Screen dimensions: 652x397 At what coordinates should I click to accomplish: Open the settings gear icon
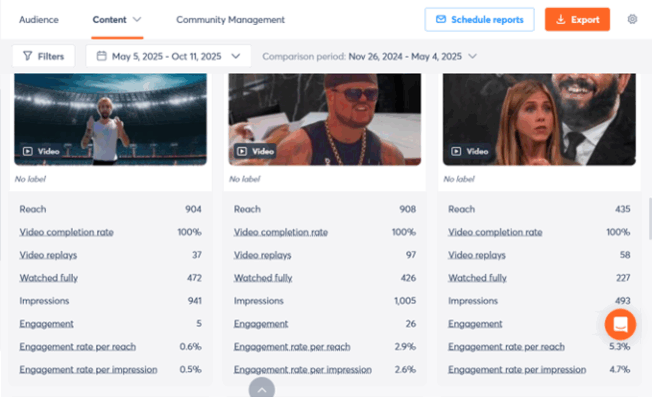(x=632, y=19)
